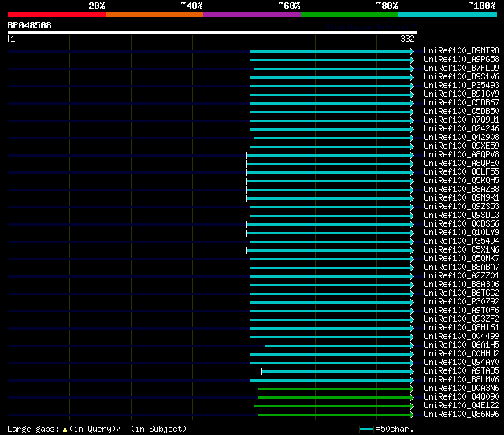Click UniRef100_Q9XE59 label
Viewport: 504px width, 435px height.
click(x=461, y=146)
